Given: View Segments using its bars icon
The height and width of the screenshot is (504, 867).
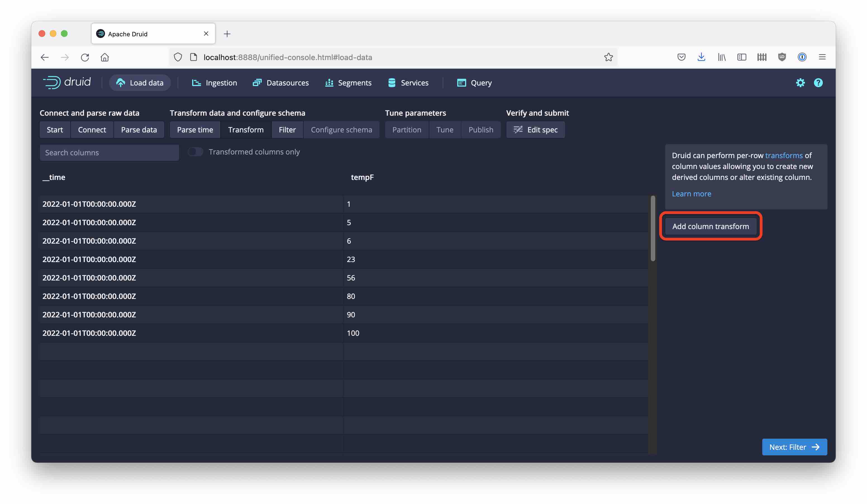Looking at the screenshot, I should click(x=329, y=83).
